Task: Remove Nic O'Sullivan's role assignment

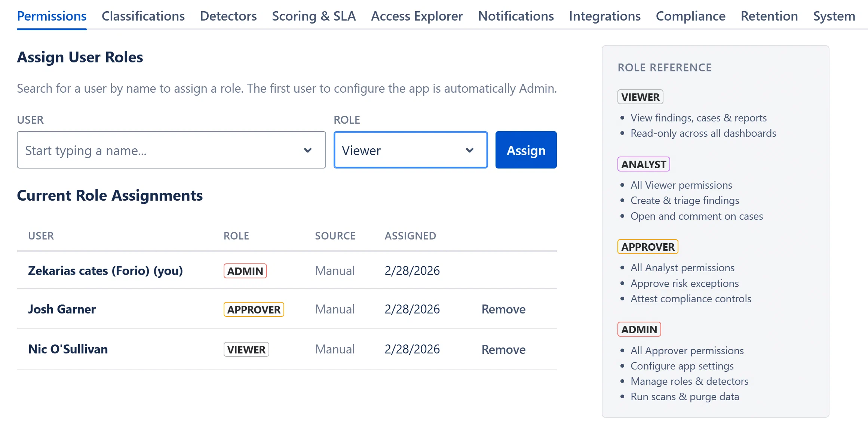Action: pos(503,349)
